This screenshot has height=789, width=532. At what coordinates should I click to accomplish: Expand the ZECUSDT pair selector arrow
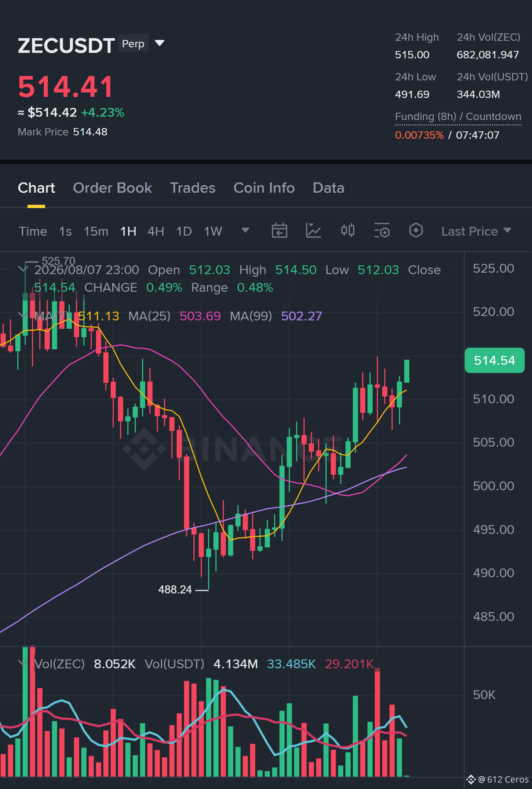[160, 43]
